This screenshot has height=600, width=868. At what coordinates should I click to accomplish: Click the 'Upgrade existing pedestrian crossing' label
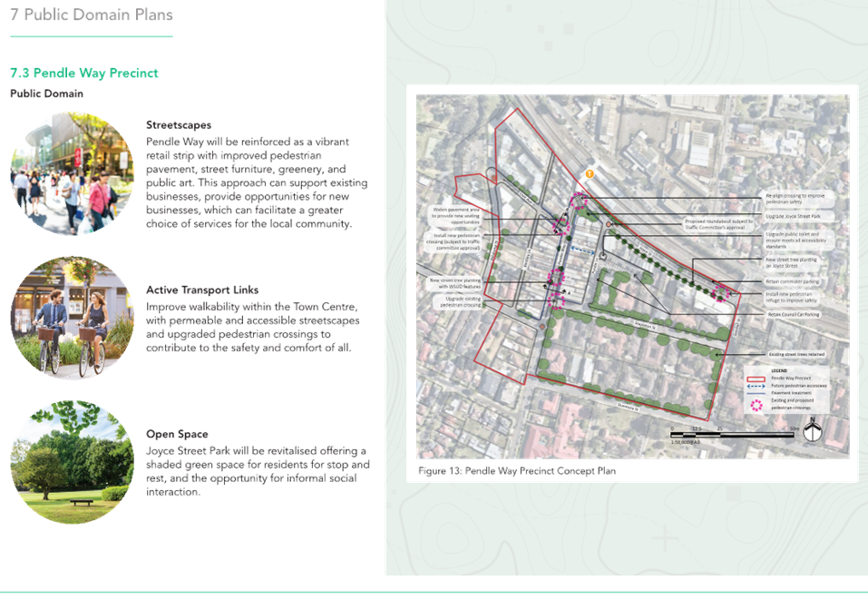tap(456, 301)
